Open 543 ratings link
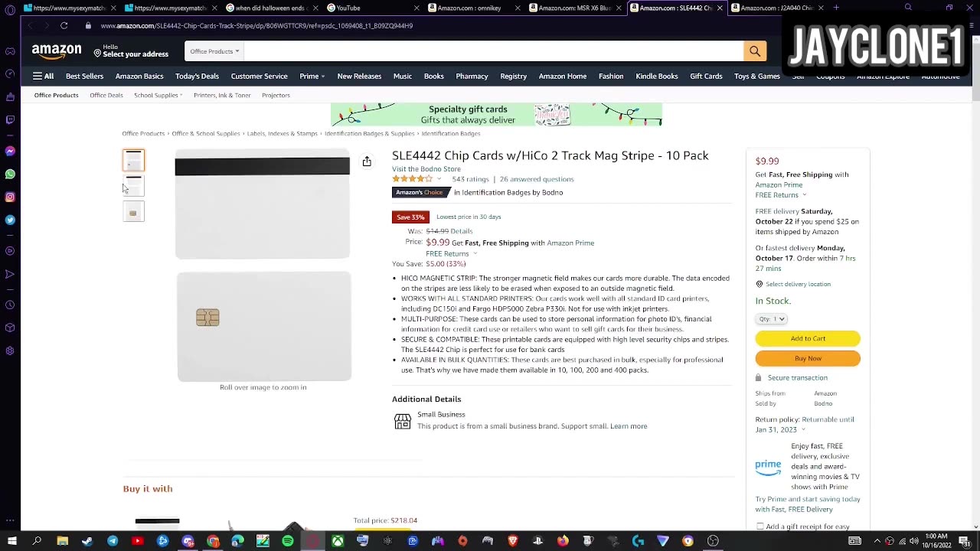Viewport: 980px width, 551px height. coord(470,179)
